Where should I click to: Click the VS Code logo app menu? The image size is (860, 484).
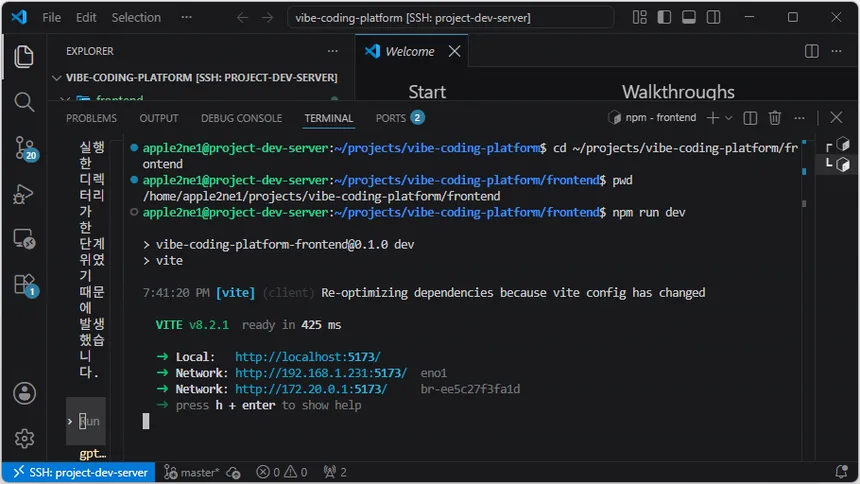[x=19, y=17]
